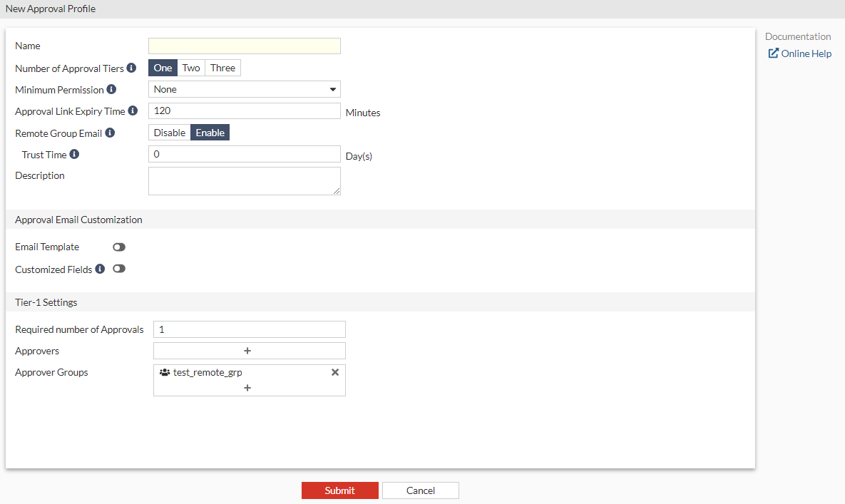Click the plus icon in the Approvers field

pyautogui.click(x=249, y=350)
